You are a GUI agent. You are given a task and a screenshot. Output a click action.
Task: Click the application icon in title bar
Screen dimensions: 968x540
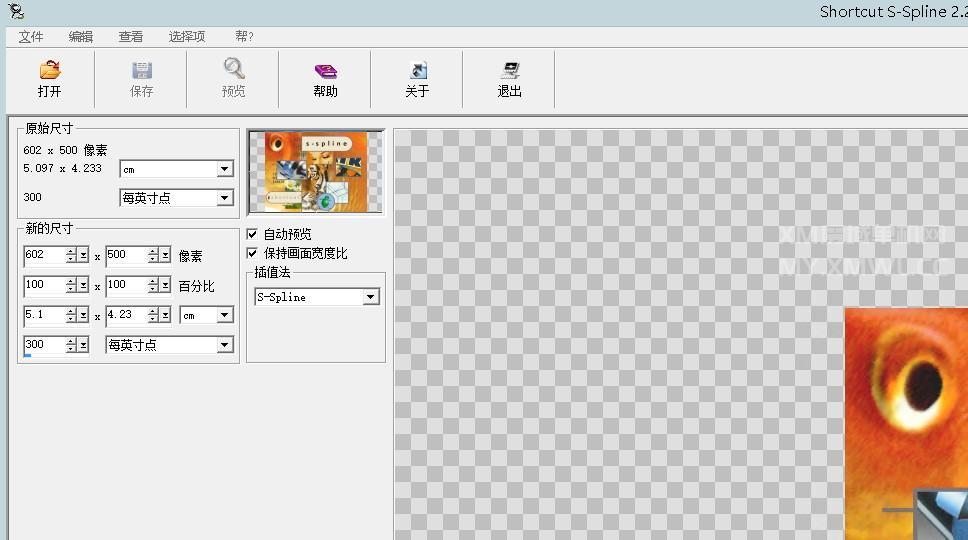[x=14, y=12]
